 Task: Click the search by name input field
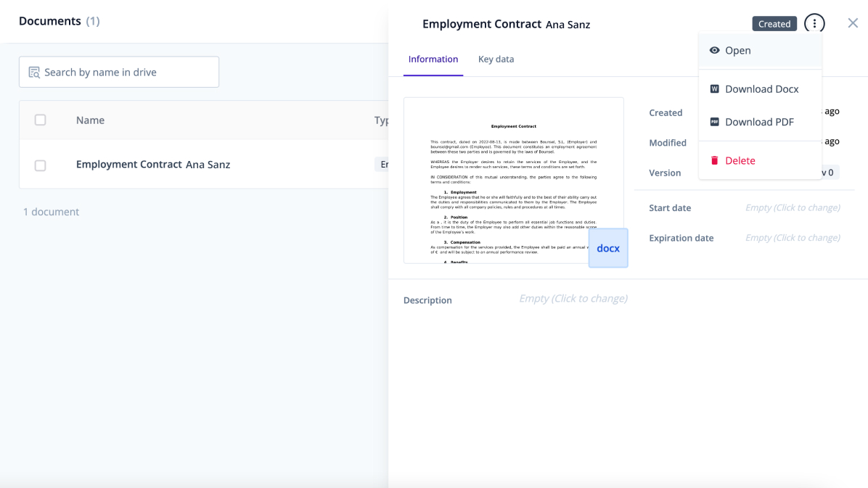[x=118, y=72]
